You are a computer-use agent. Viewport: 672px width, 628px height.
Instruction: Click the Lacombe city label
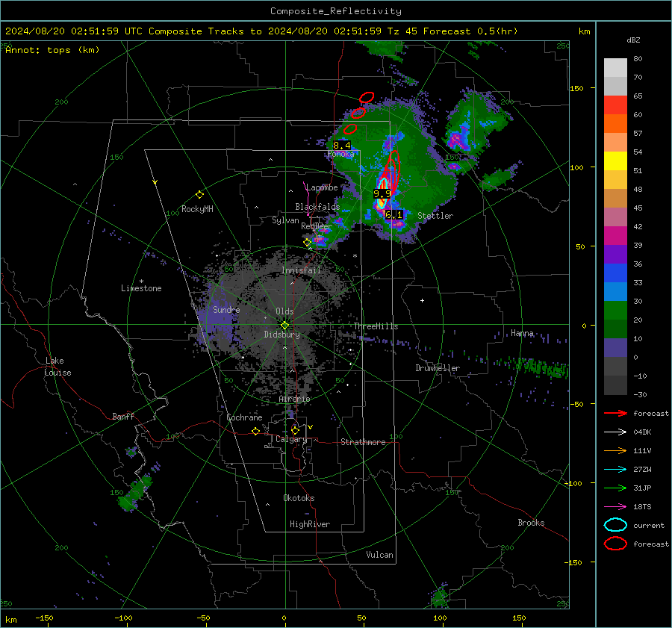pyautogui.click(x=322, y=187)
